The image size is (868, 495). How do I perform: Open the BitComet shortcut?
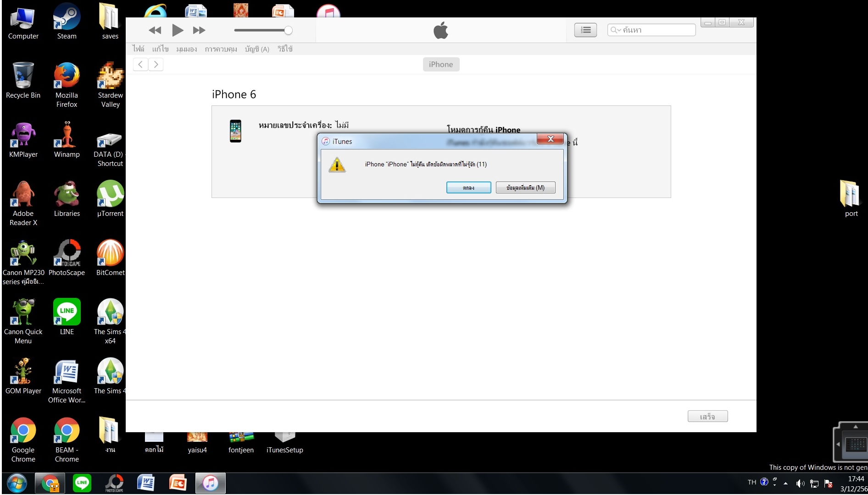tap(110, 258)
